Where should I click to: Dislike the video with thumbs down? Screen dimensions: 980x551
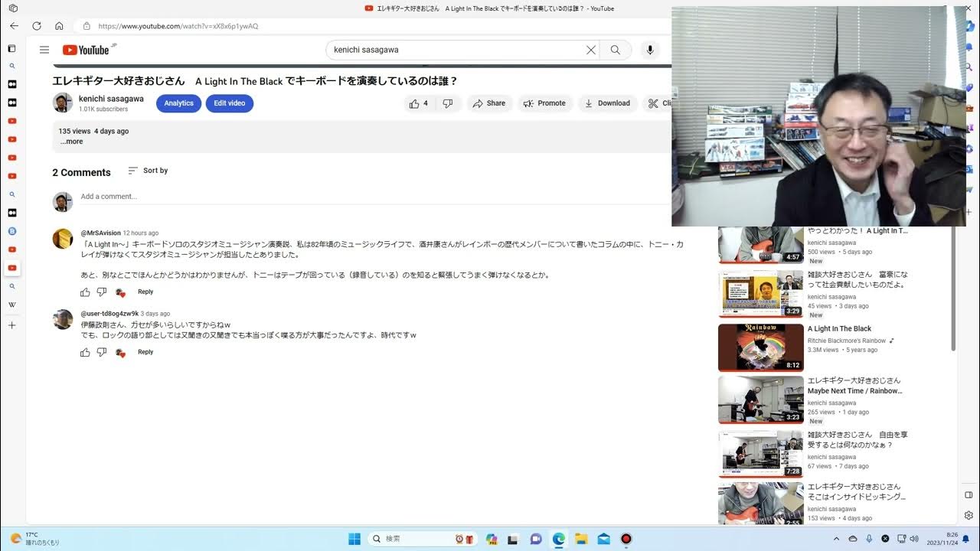pos(448,103)
